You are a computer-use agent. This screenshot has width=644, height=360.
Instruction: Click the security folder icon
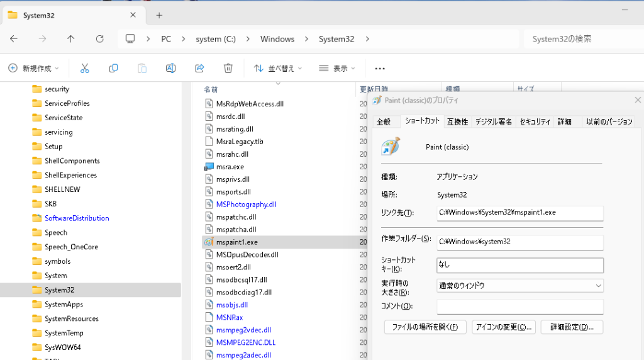click(x=37, y=89)
